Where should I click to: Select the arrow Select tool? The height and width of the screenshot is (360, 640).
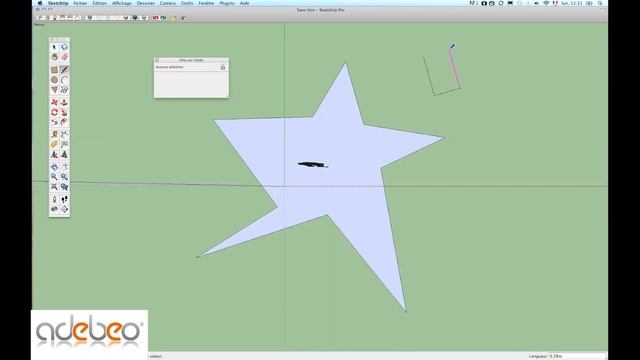click(x=54, y=47)
